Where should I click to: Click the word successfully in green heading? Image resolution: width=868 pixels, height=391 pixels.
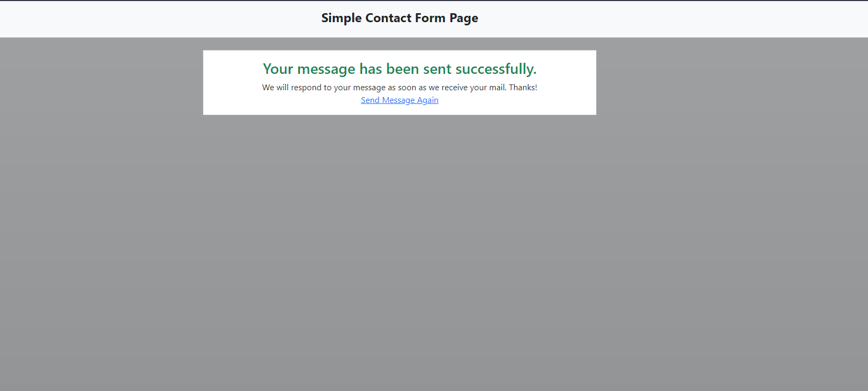tap(496, 69)
